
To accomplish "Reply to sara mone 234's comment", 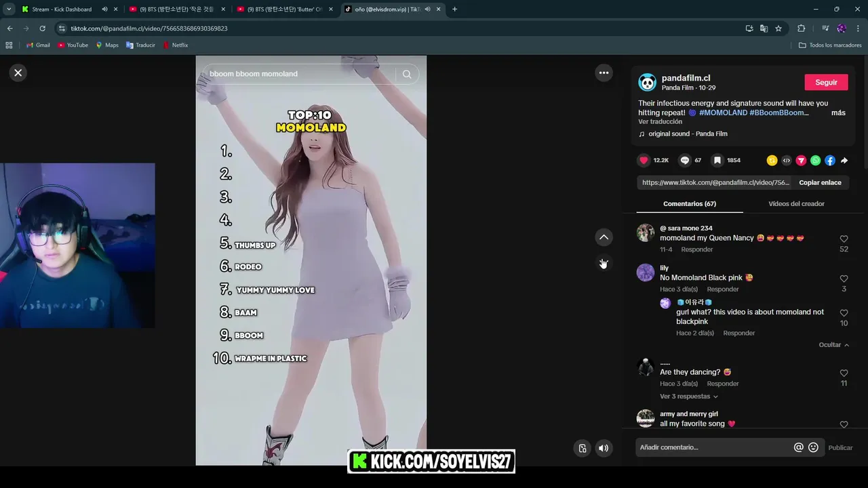I will 697,249.
